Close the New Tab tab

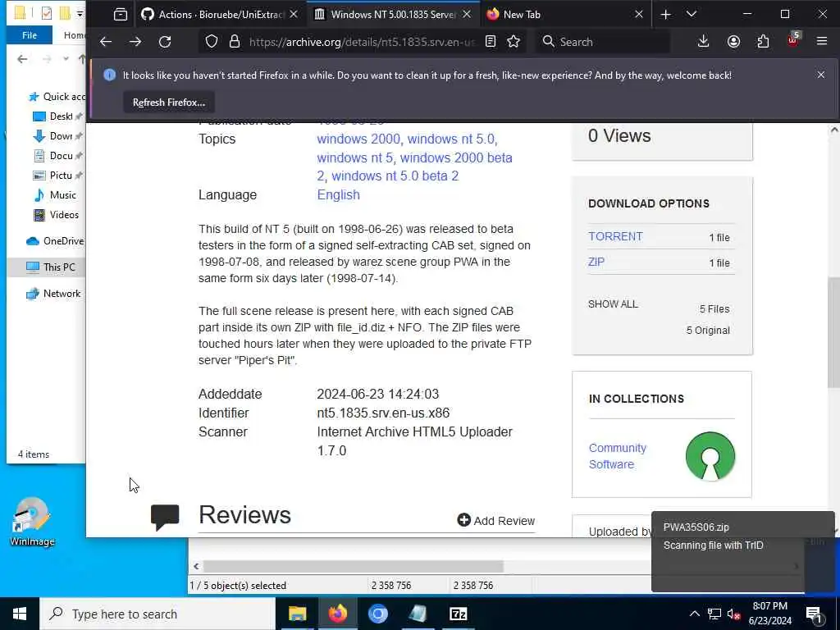638,15
